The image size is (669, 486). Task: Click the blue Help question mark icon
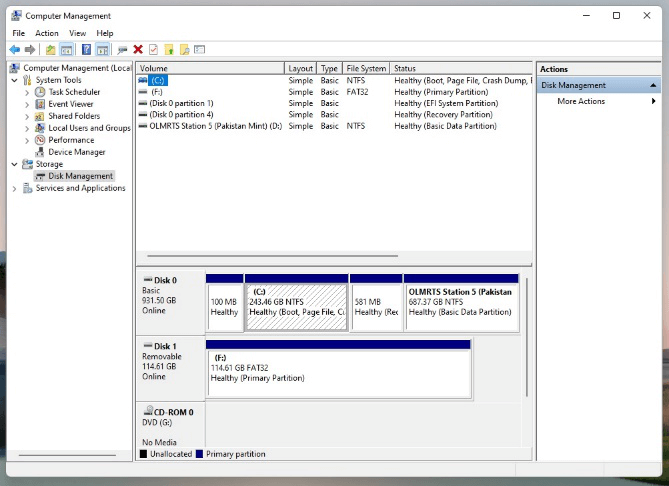coord(86,50)
